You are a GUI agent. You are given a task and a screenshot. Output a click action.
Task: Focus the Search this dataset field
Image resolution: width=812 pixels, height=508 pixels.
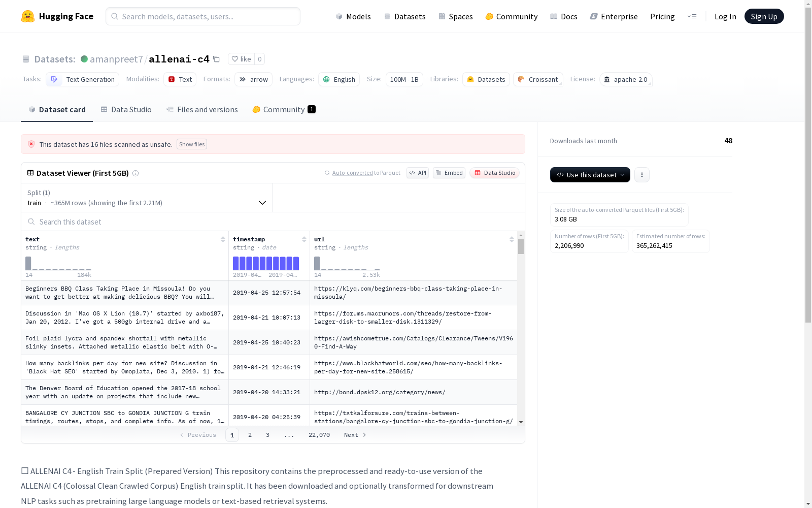click(273, 222)
